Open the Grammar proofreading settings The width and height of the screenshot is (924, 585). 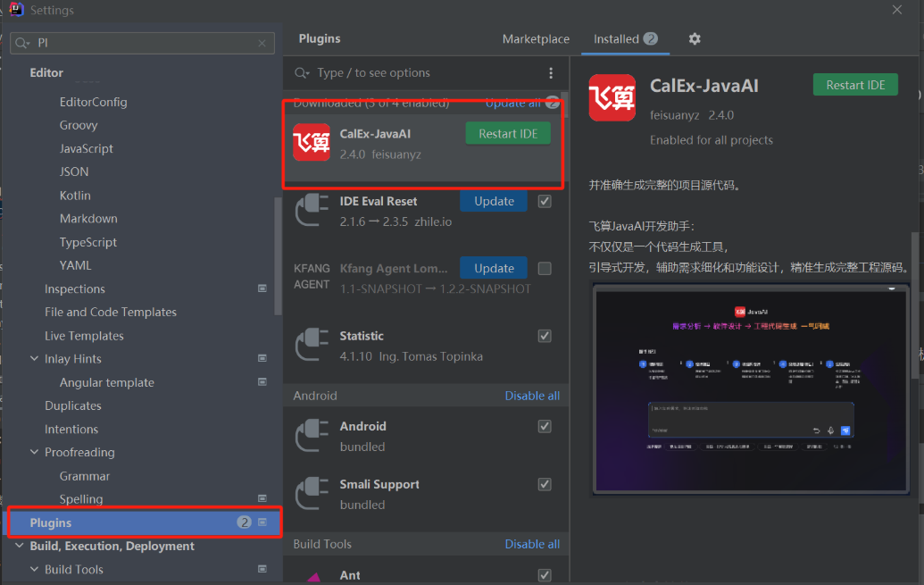tap(84, 476)
